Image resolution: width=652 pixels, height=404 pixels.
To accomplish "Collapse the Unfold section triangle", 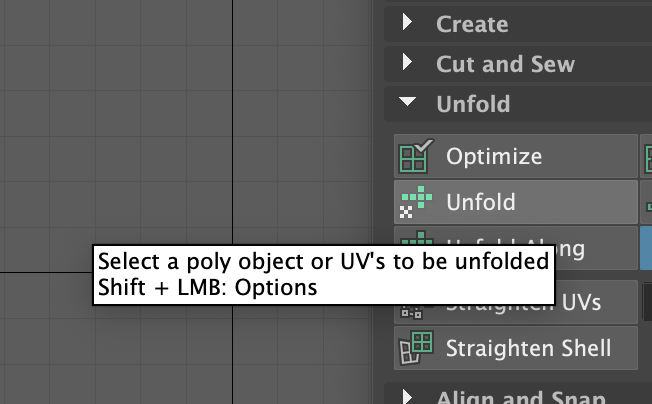I will point(407,101).
